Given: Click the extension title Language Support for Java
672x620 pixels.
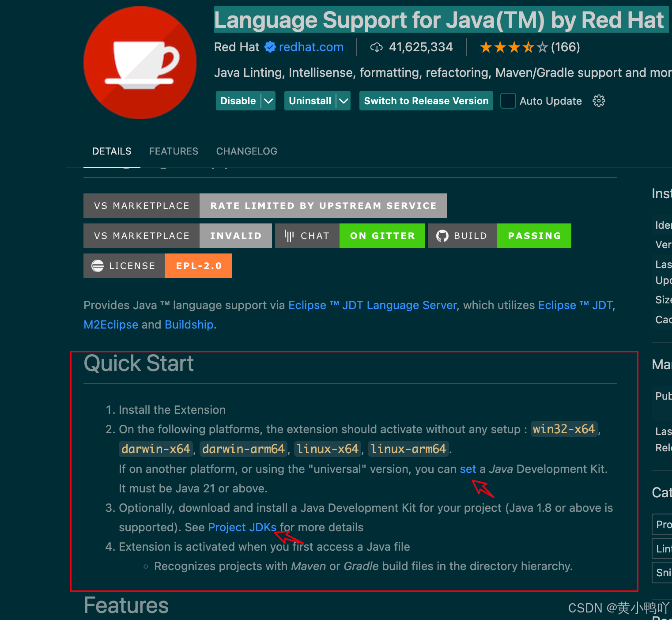Looking at the screenshot, I should click(439, 20).
